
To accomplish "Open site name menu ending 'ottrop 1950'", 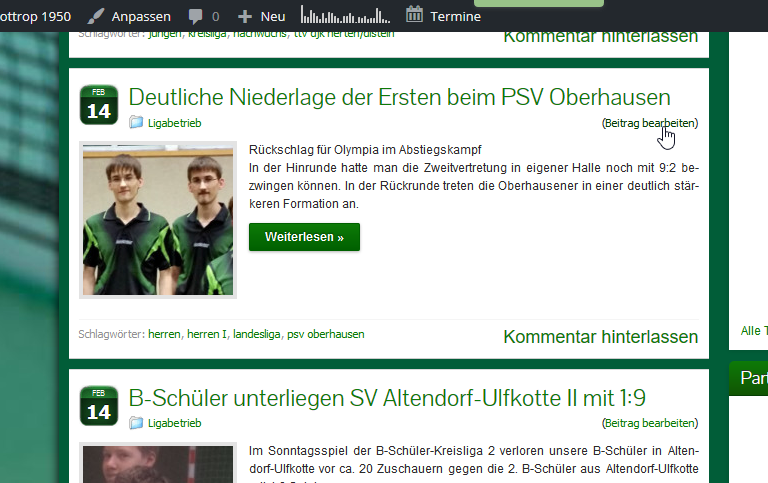I will point(35,16).
